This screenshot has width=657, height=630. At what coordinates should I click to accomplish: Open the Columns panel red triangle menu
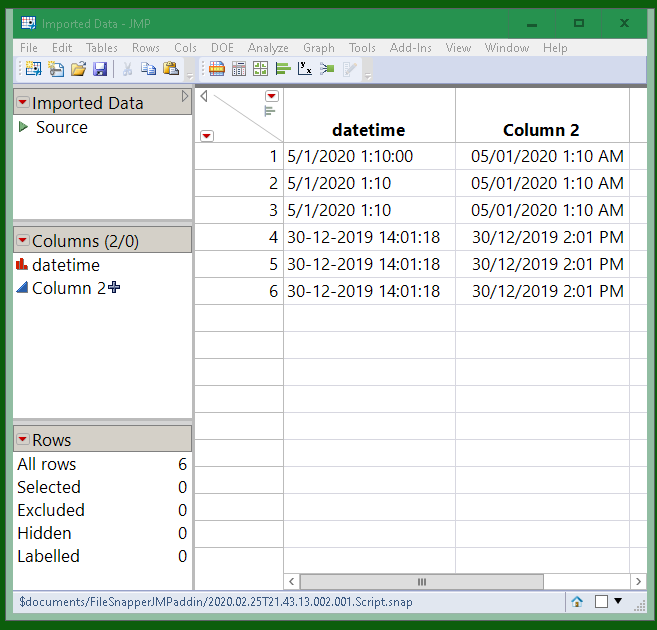click(x=22, y=241)
